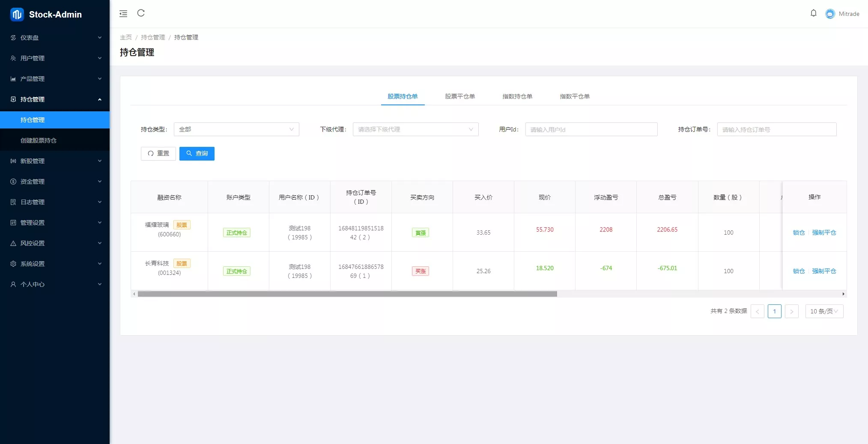The height and width of the screenshot is (444, 868).
Task: Open the 持仓类型 dropdown
Action: [x=236, y=129]
